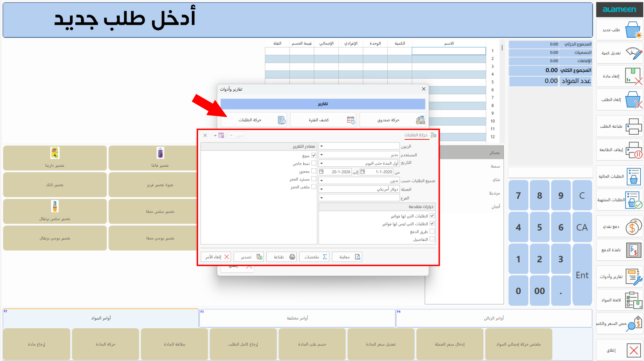Click إلغاء مادة (cancel item) icon
This screenshot has width=644, height=361.
[634, 76]
